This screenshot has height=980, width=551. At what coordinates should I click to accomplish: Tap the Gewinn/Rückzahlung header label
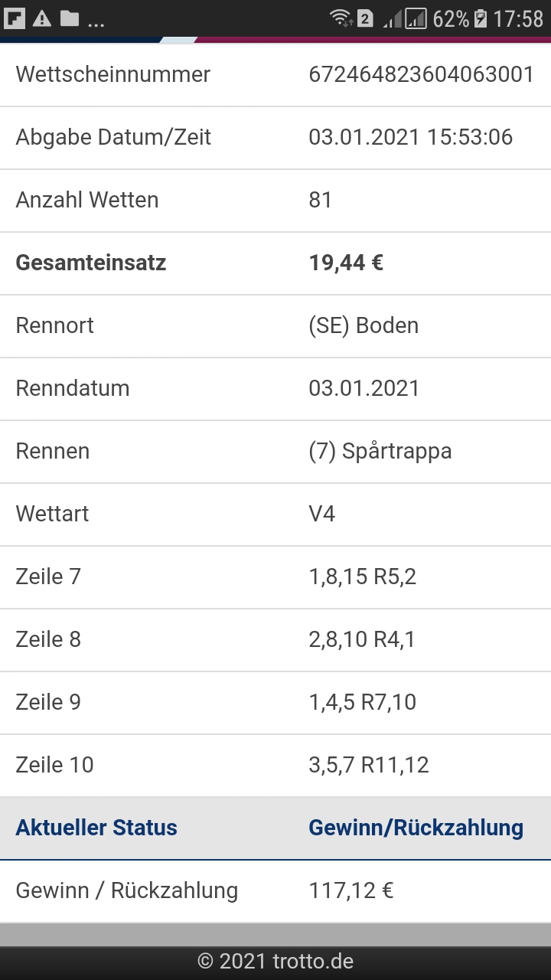(416, 828)
